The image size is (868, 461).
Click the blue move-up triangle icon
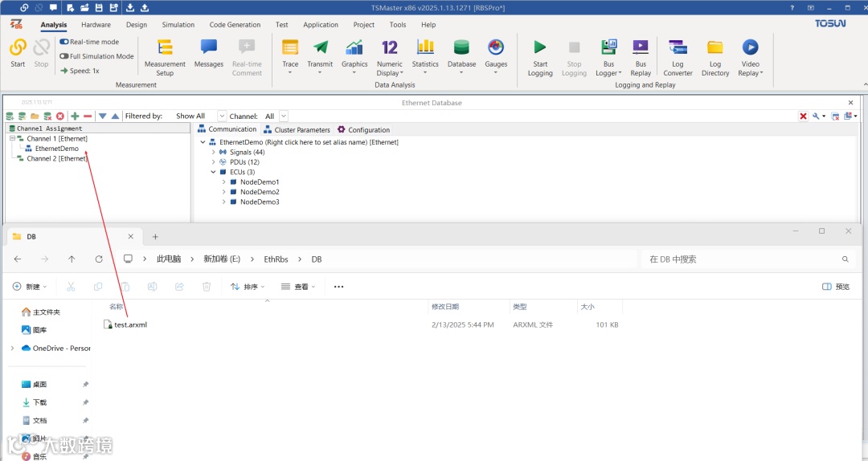click(x=115, y=116)
